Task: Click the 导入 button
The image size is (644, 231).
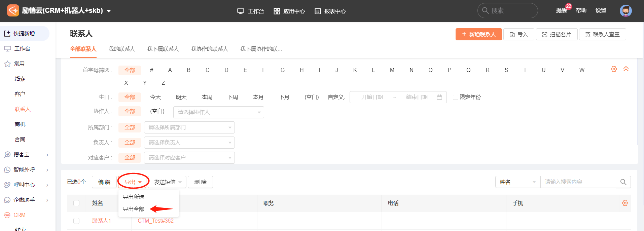Action: [518, 34]
